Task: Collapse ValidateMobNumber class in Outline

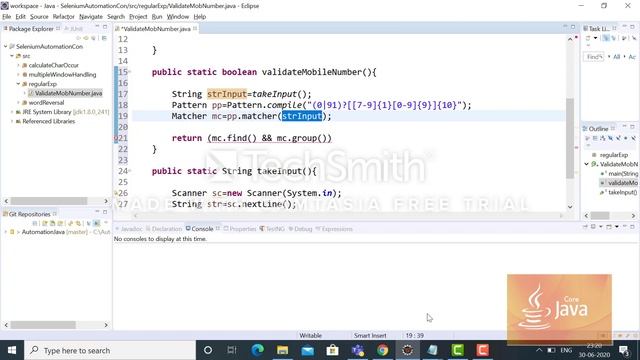Action: click(x=587, y=164)
